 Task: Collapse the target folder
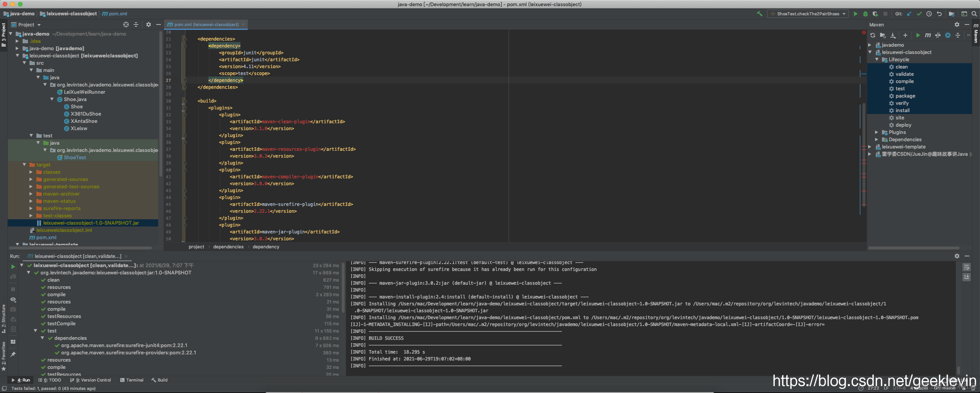[24, 165]
